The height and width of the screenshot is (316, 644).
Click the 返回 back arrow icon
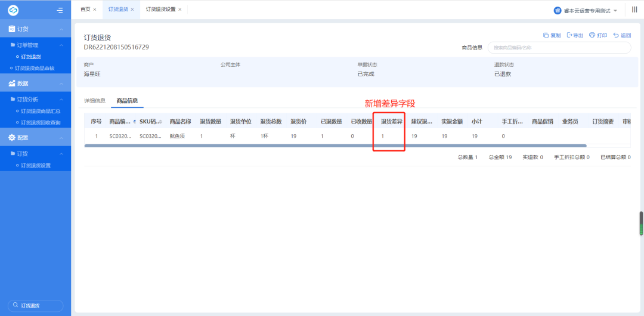click(616, 35)
